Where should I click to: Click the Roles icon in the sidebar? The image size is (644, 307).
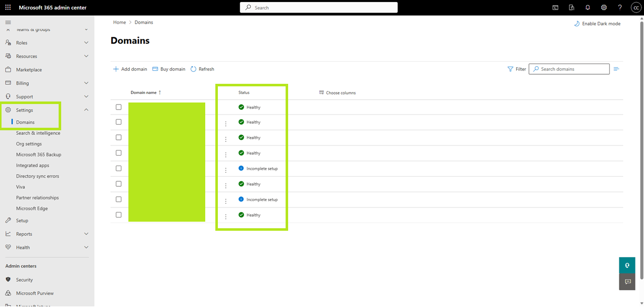8,43
